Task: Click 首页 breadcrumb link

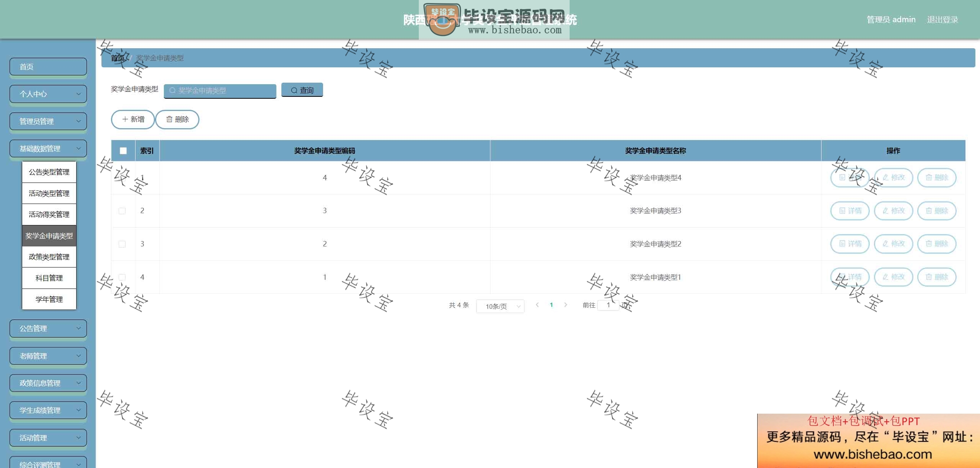Action: [x=118, y=58]
